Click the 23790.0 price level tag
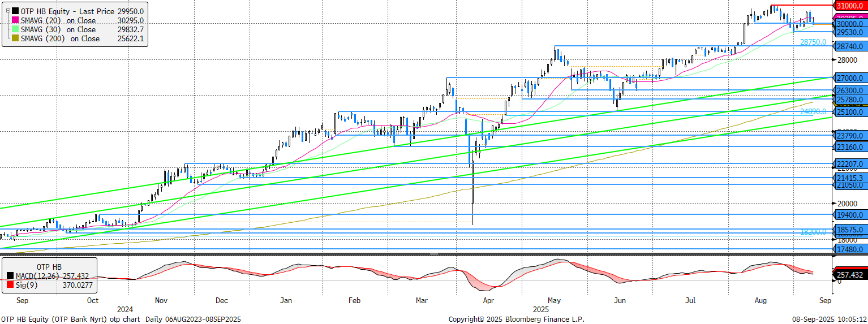868x324 pixels. click(849, 136)
